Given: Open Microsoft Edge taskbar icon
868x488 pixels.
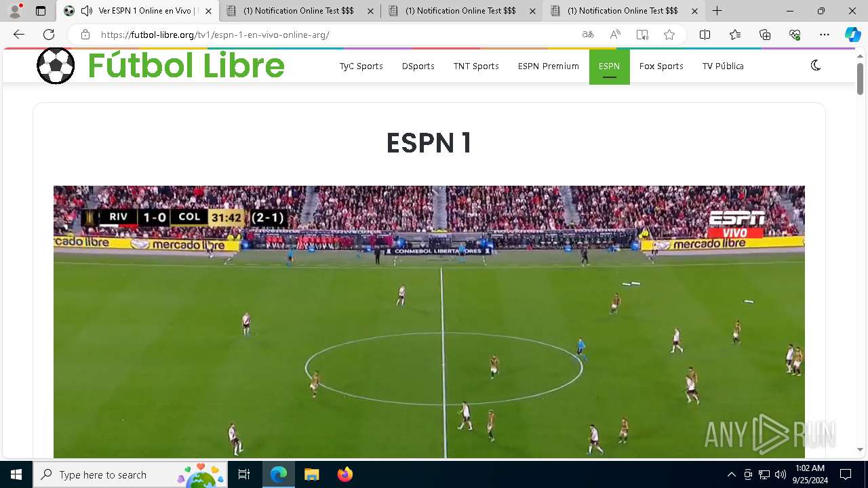Looking at the screenshot, I should pos(279,474).
